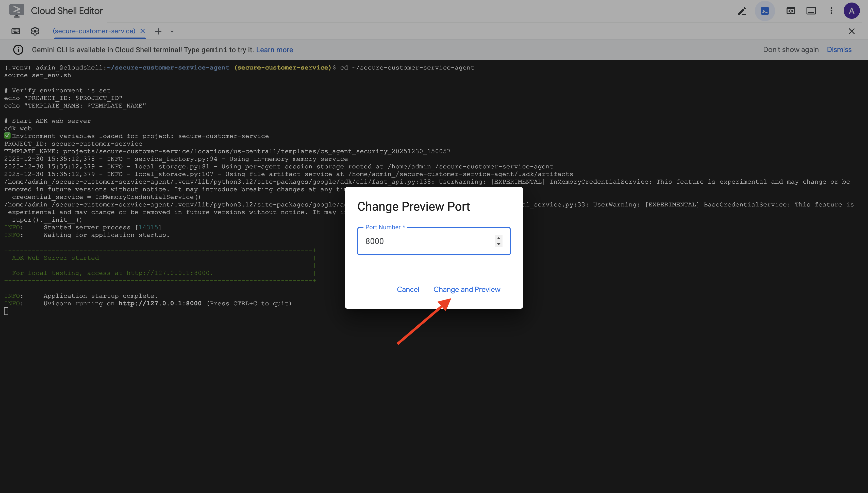Screen dimensions: 868x493
Task: Select the (secure-customer-service) terminal tab
Action: [x=94, y=31]
